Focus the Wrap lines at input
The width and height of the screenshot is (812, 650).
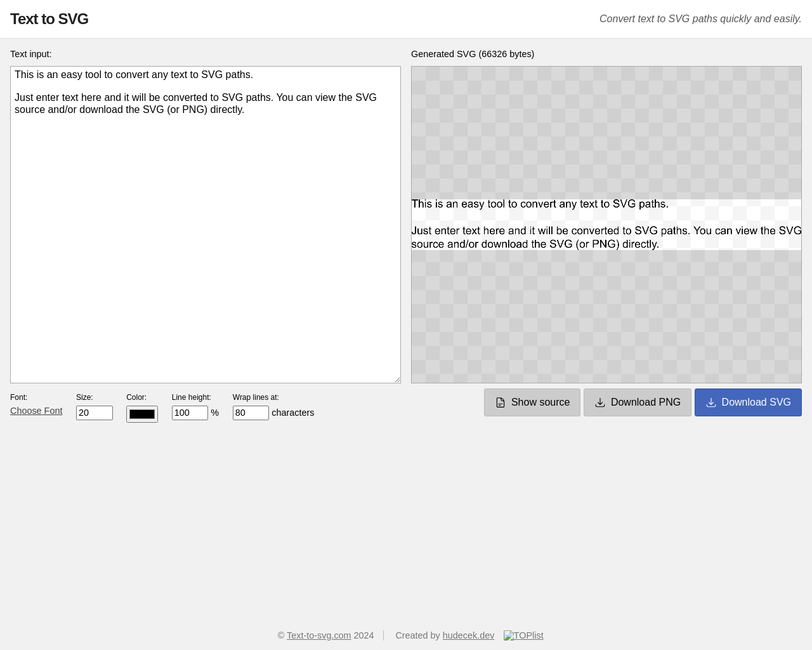point(251,413)
